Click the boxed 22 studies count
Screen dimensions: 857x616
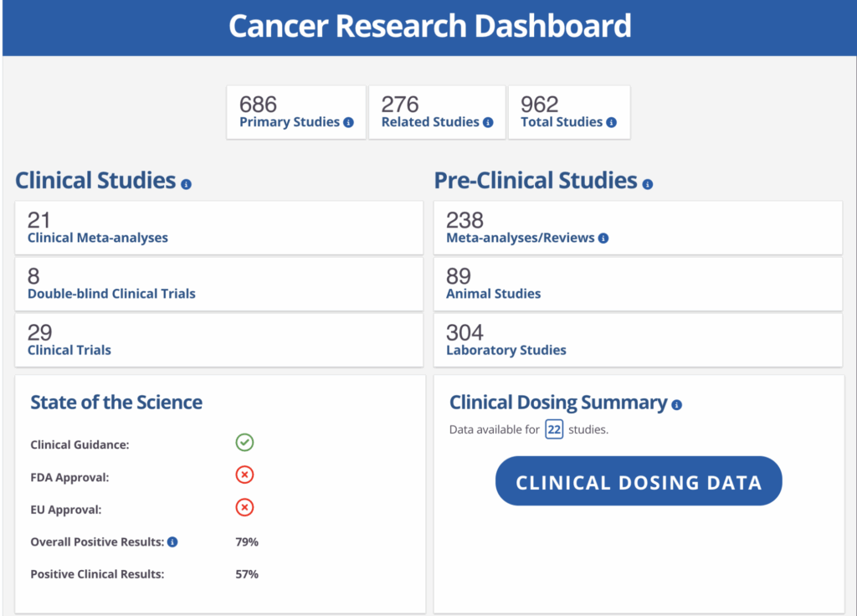pyautogui.click(x=553, y=430)
